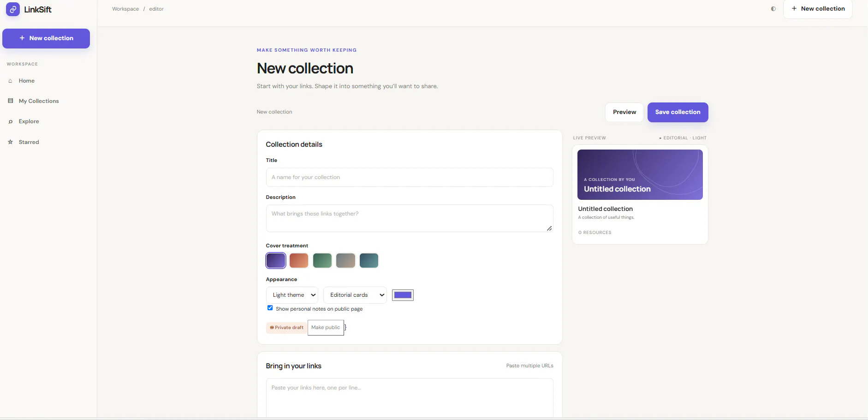The image size is (868, 420).
Task: Open the Editorial cards dropdown
Action: (x=355, y=295)
